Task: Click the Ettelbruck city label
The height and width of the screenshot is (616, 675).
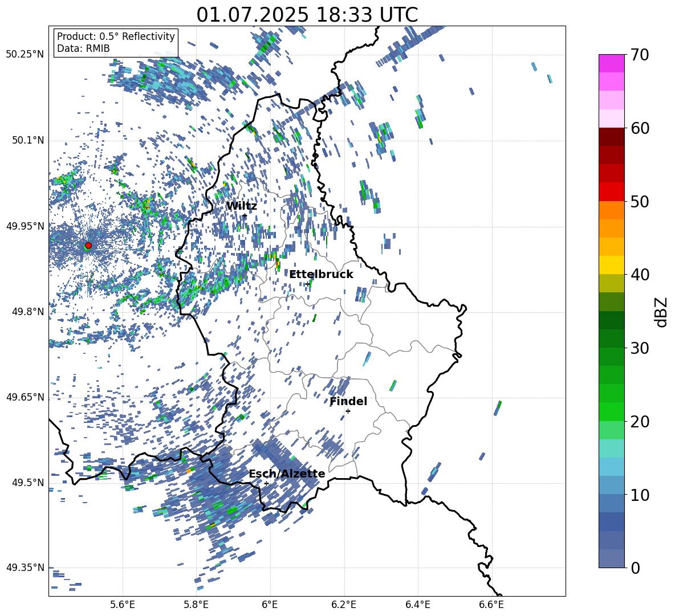Action: (321, 275)
